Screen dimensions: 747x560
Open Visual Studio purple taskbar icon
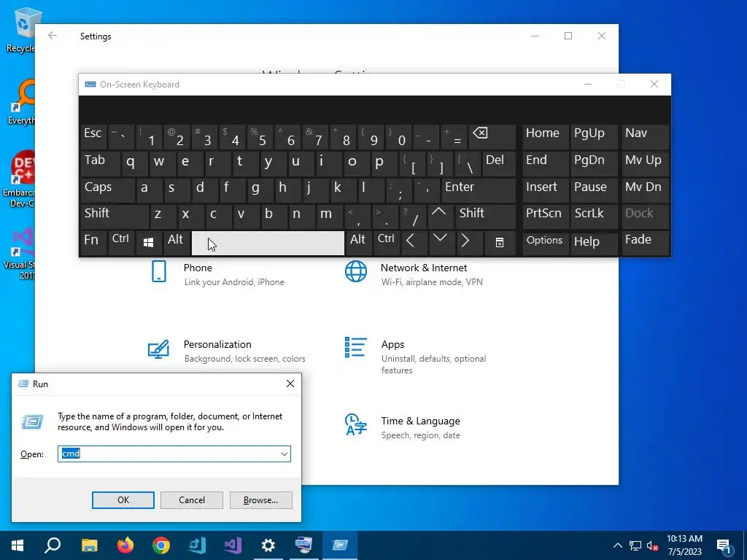tap(233, 545)
